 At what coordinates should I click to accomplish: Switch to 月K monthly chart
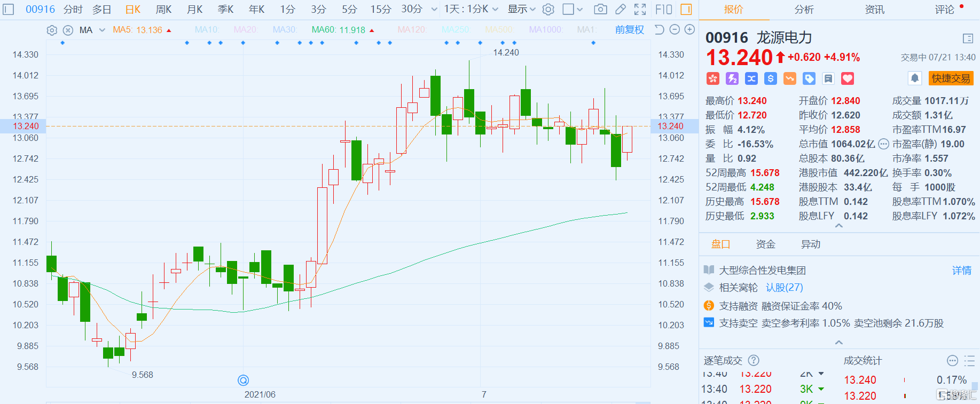pos(195,9)
